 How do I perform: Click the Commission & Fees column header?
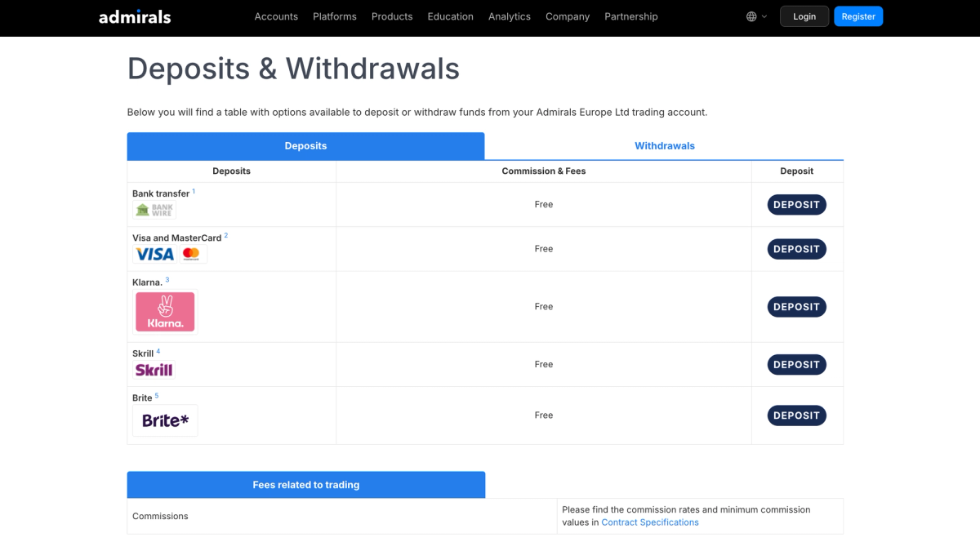[x=544, y=171]
